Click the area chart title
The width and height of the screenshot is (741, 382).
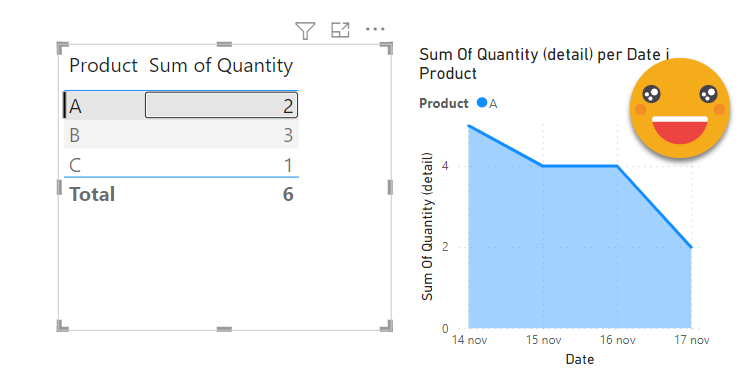pyautogui.click(x=544, y=64)
